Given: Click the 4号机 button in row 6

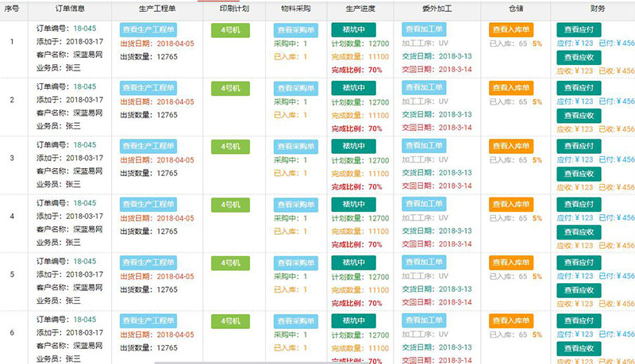Looking at the screenshot, I should [x=230, y=321].
